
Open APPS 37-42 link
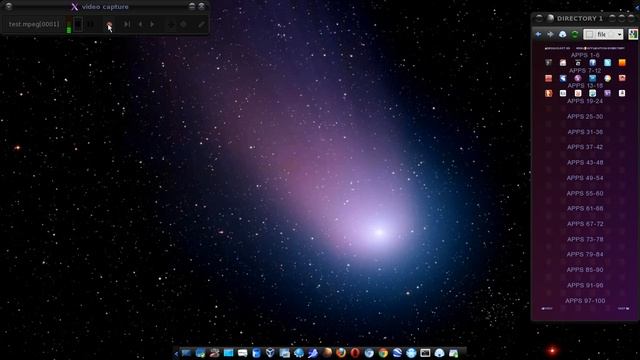[585, 147]
